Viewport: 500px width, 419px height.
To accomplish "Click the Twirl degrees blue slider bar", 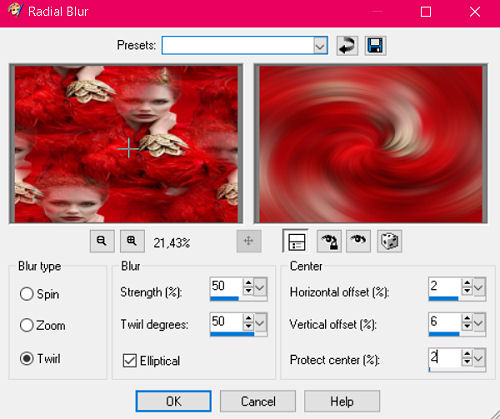I will pyautogui.click(x=232, y=334).
